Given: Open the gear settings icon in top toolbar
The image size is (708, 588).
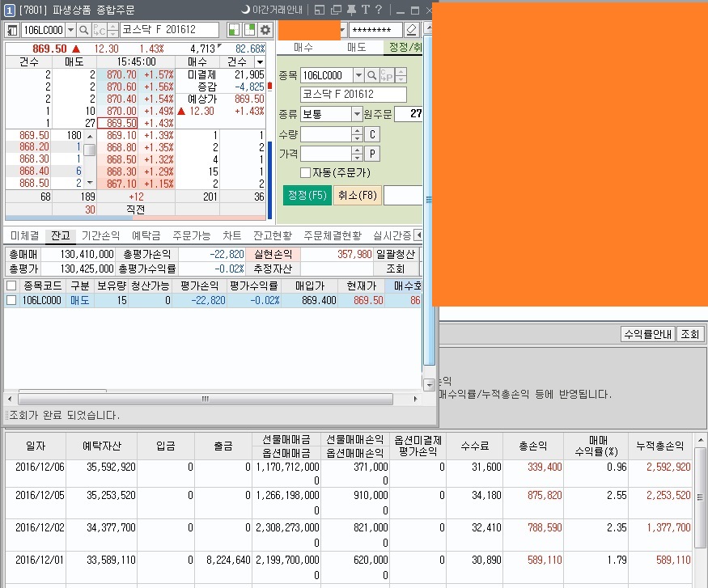Looking at the screenshot, I should [x=265, y=30].
